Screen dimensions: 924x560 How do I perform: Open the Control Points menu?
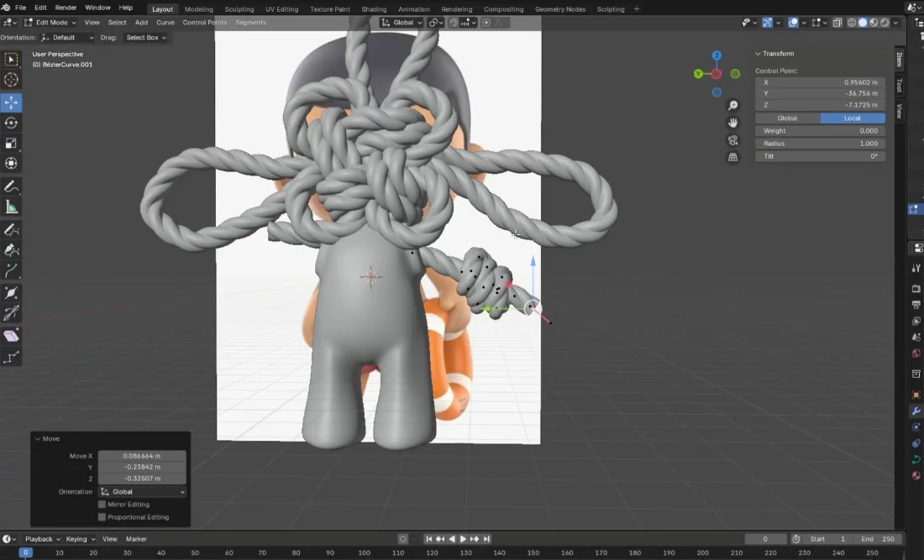click(x=204, y=23)
